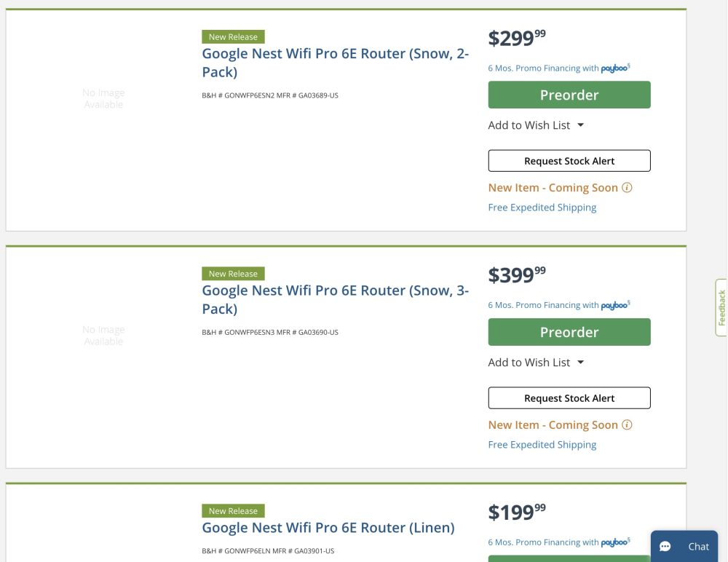
Task: Open the Chat bubble icon
Action: (665, 547)
